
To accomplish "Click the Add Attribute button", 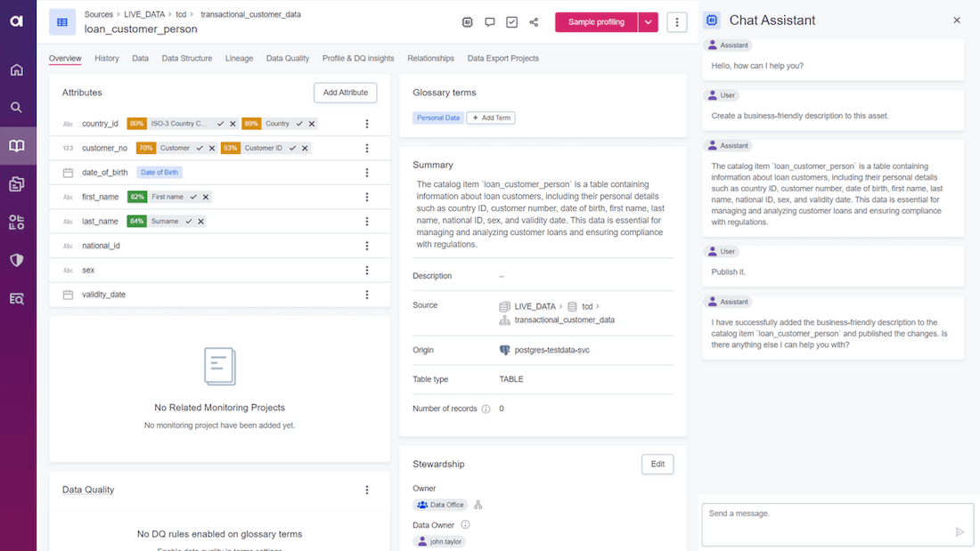I will click(x=345, y=93).
